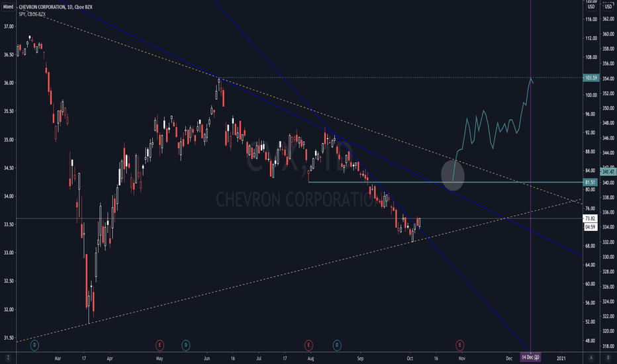This screenshot has width=617, height=364.
Task: Click the 81.51 horizontal line label
Action: pyautogui.click(x=591, y=182)
